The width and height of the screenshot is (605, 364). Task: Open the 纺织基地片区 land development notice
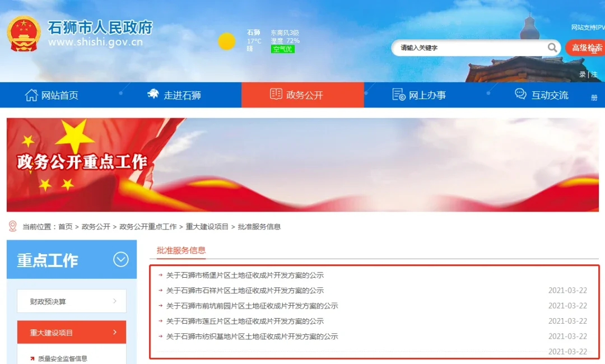tap(252, 337)
